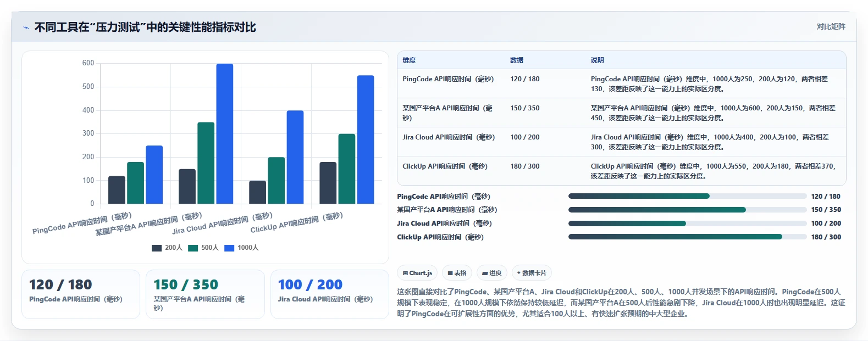Click the ClickUp 1000人 blue bar
This screenshot has height=341, width=868.
[366, 139]
